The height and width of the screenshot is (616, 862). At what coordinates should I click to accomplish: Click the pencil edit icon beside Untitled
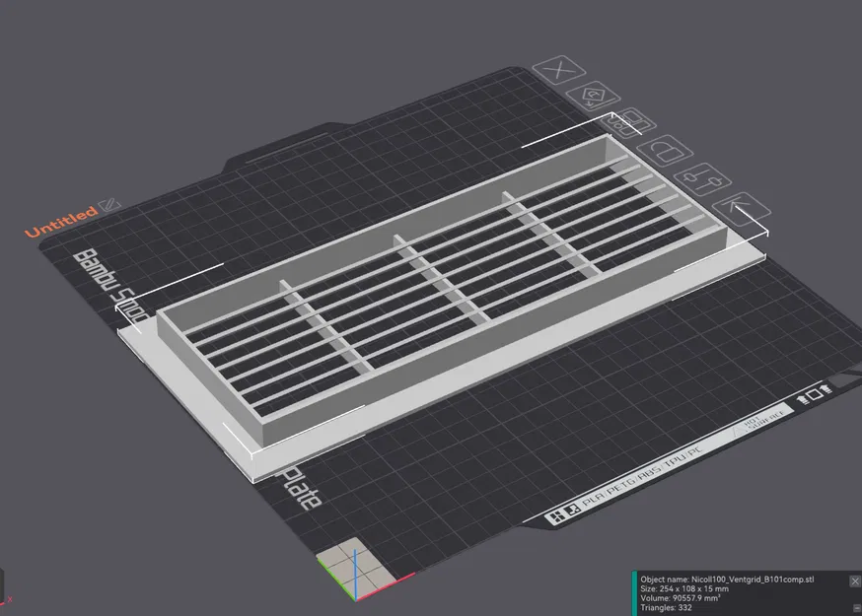coord(109,205)
